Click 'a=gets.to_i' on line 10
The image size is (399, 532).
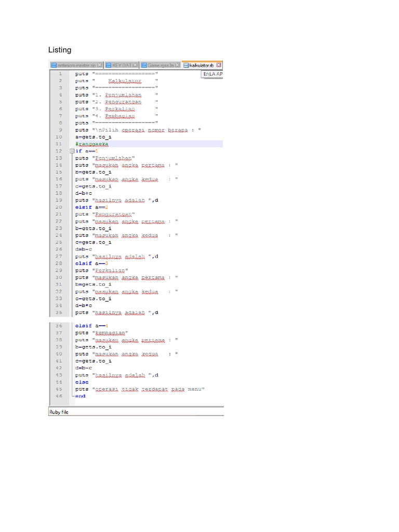(94, 137)
